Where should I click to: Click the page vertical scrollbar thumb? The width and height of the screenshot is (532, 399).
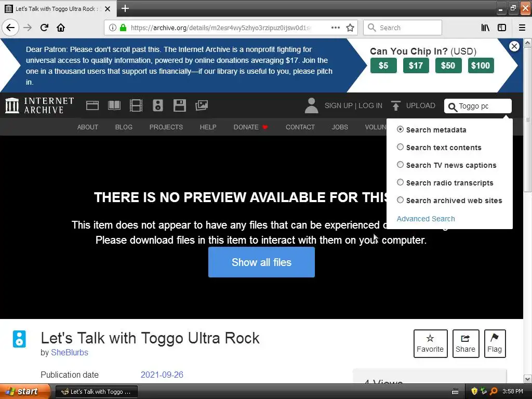click(x=528, y=119)
